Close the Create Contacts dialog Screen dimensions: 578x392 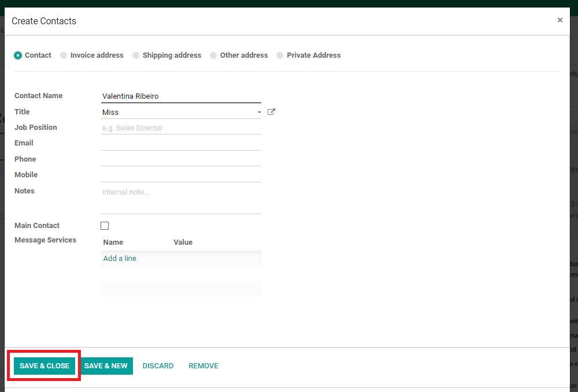click(x=560, y=20)
